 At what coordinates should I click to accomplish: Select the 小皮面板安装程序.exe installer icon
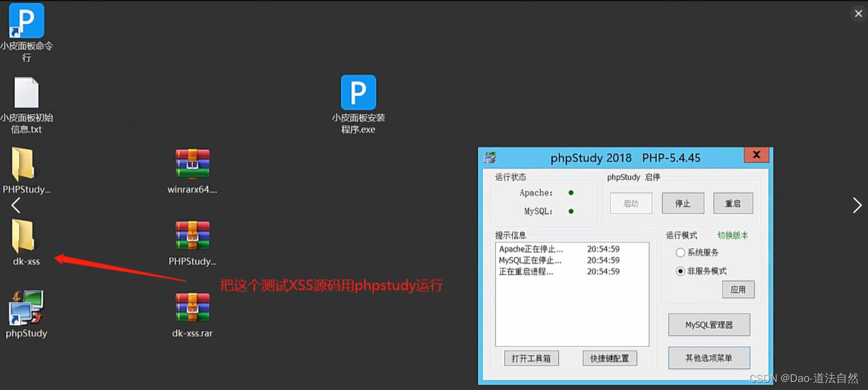point(358,92)
